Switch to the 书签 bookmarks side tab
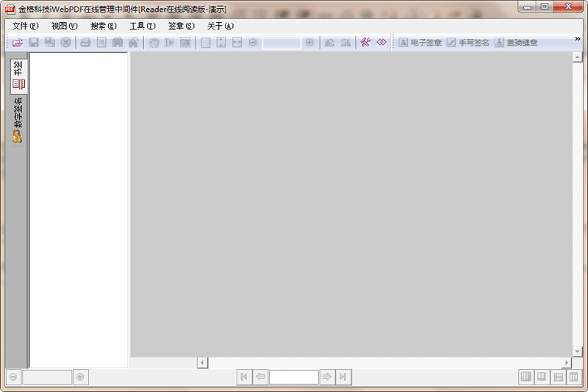Screen dimensions: 588x392 click(18, 76)
